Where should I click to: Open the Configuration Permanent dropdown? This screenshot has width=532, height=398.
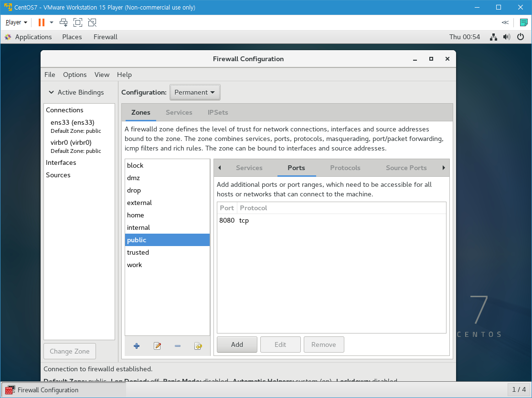[195, 92]
